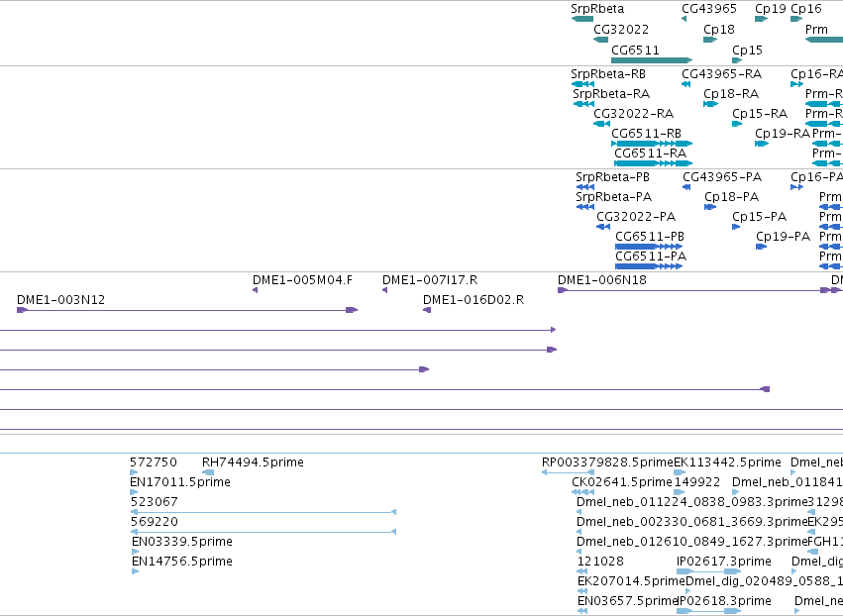Screen dimensions: 843x616
Task: Select the 569220 EST alignment
Action: coord(263,532)
